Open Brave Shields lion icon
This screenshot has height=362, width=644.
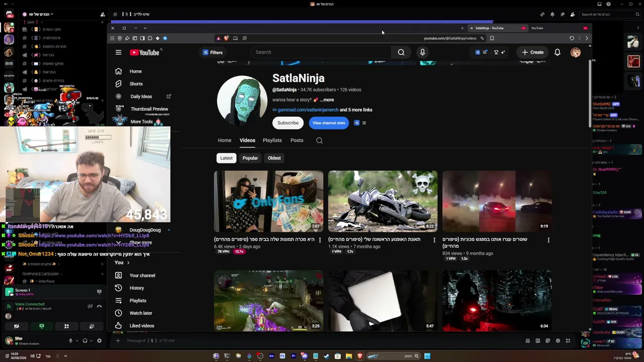pyautogui.click(x=226, y=38)
